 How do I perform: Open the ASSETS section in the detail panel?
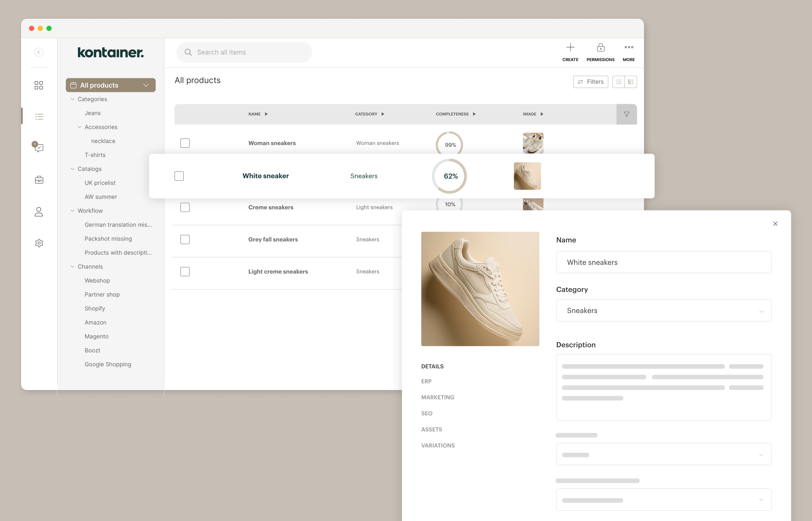coord(432,429)
